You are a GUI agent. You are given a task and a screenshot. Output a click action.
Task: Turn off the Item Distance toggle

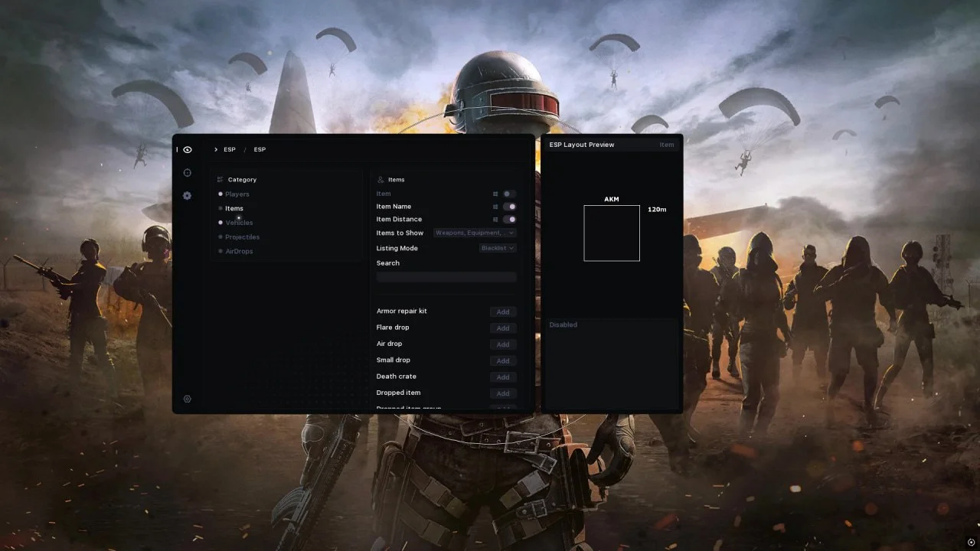(509, 220)
